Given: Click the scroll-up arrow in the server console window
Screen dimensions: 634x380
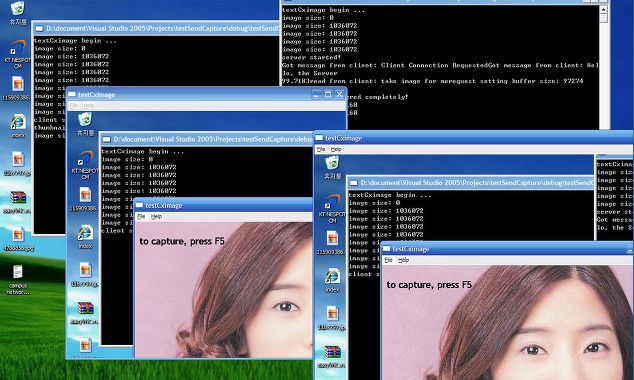Looking at the screenshot, I should [603, 9].
